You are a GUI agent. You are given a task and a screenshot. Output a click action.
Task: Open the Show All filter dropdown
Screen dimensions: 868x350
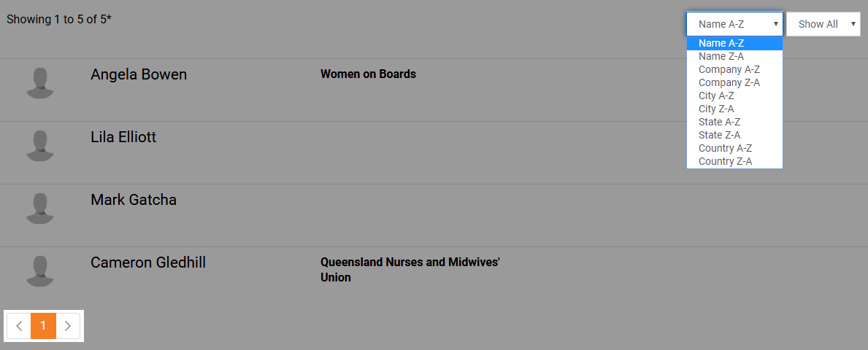coord(823,24)
